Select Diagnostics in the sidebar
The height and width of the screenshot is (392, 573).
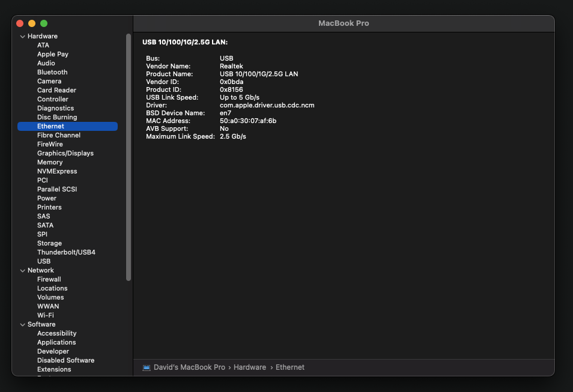tap(55, 108)
